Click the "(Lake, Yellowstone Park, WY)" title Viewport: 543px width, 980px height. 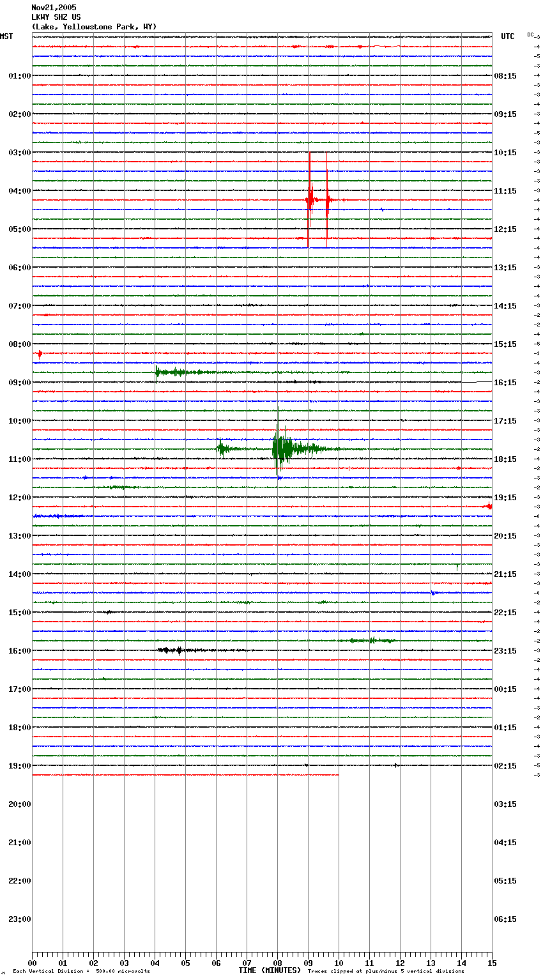click(94, 27)
